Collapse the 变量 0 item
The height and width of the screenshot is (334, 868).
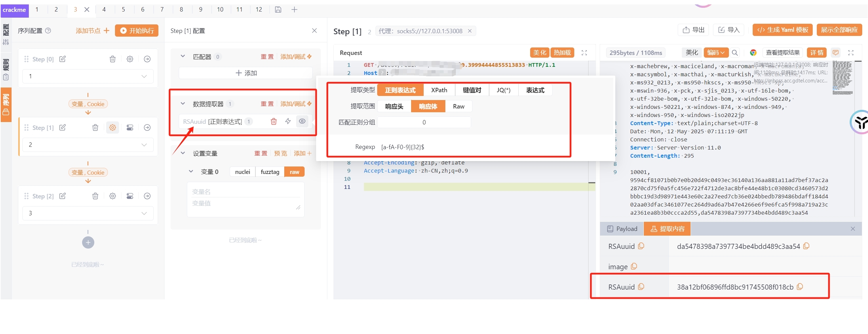click(191, 171)
